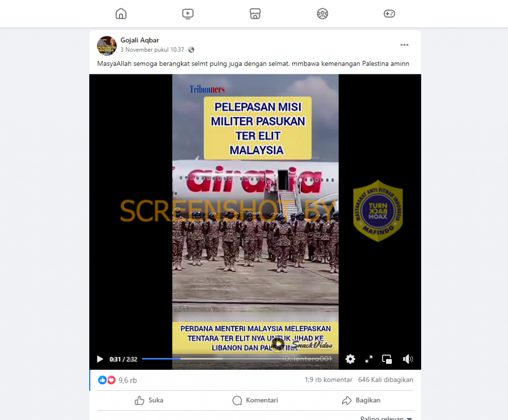This screenshot has height=420, width=508.
Task: Open the Marketplace storefront icon
Action: point(255,13)
